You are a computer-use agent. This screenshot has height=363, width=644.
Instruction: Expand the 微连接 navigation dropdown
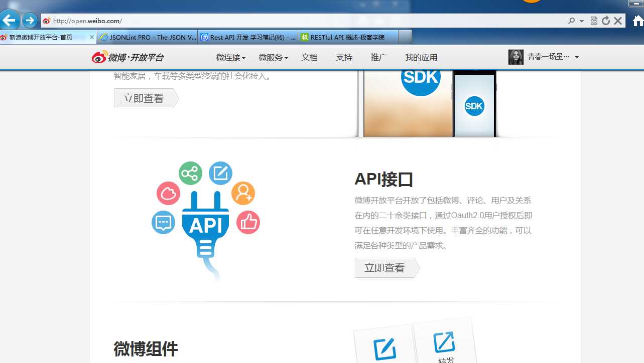click(231, 58)
